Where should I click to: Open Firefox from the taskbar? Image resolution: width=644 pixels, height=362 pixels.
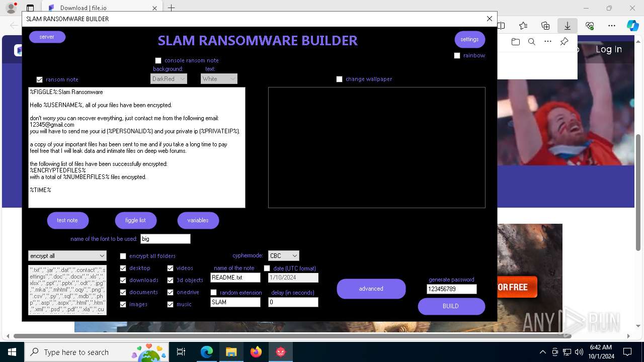(256, 352)
